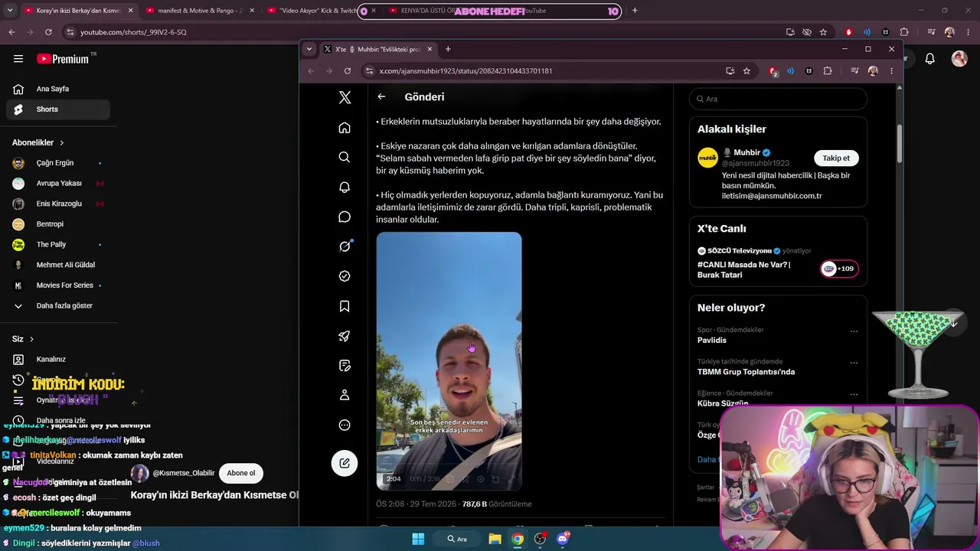This screenshot has width=980, height=551.
Task: Open rocket icon in X sidebar
Action: (x=345, y=336)
